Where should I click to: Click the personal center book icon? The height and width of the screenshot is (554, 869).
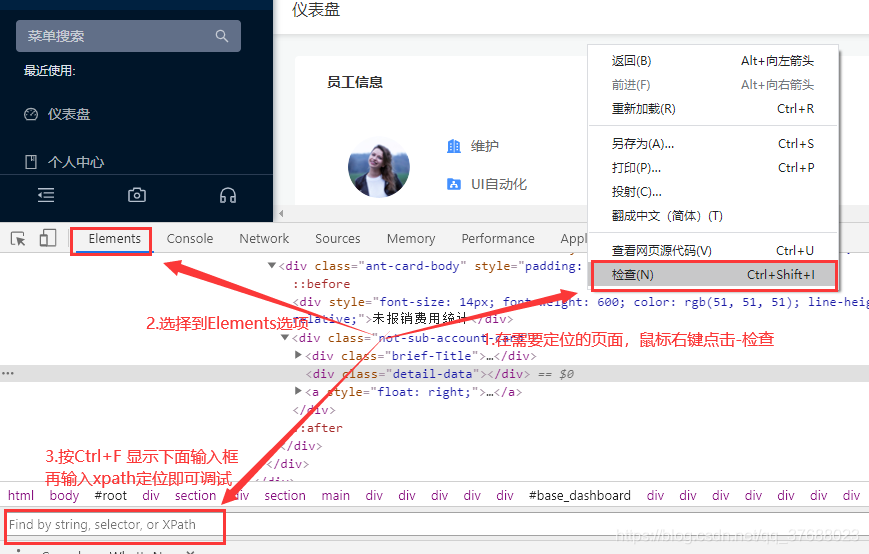pyautogui.click(x=31, y=162)
